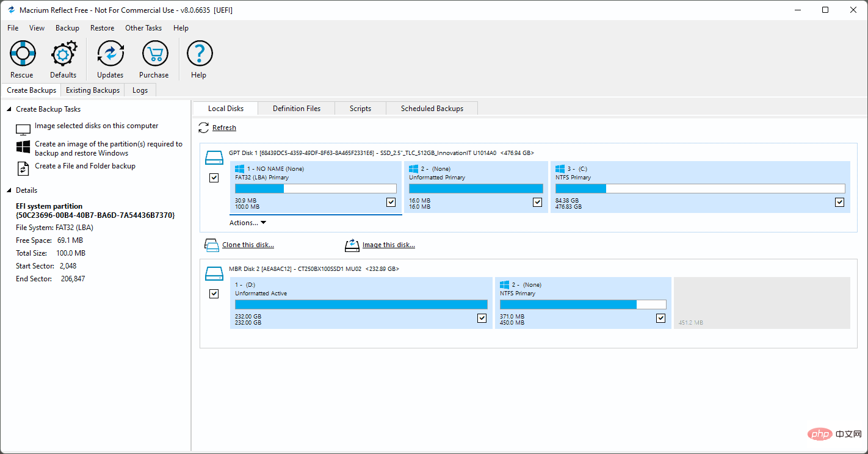Toggle the GPT Disk 1 whole-disk checkbox
This screenshot has height=454, width=868.
(214, 178)
